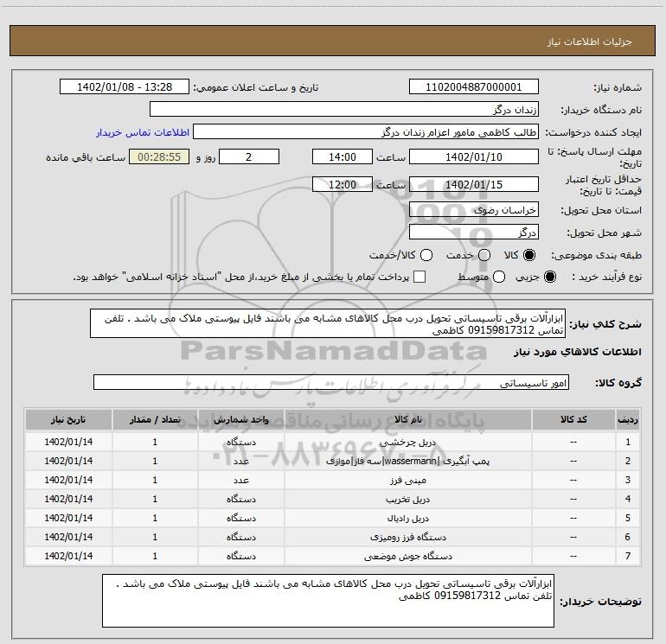Select the row item پمپ آبگیری wassermann

(x=407, y=461)
